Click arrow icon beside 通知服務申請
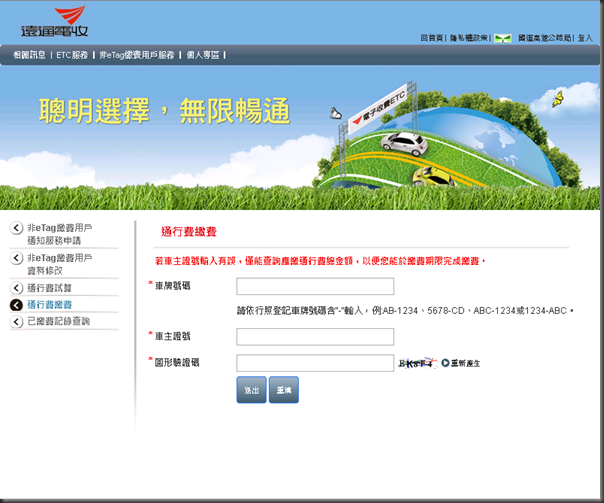The height and width of the screenshot is (503, 604). tap(16, 228)
